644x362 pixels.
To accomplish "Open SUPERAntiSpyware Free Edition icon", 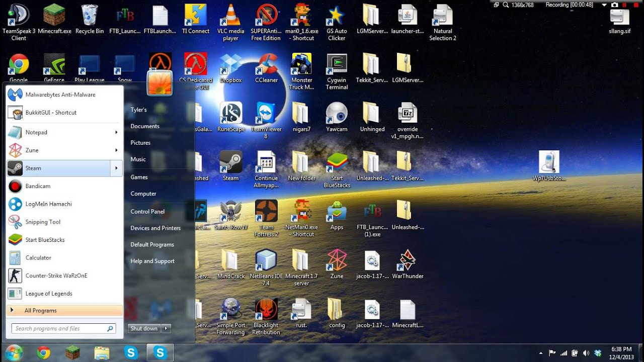I will 266,22.
